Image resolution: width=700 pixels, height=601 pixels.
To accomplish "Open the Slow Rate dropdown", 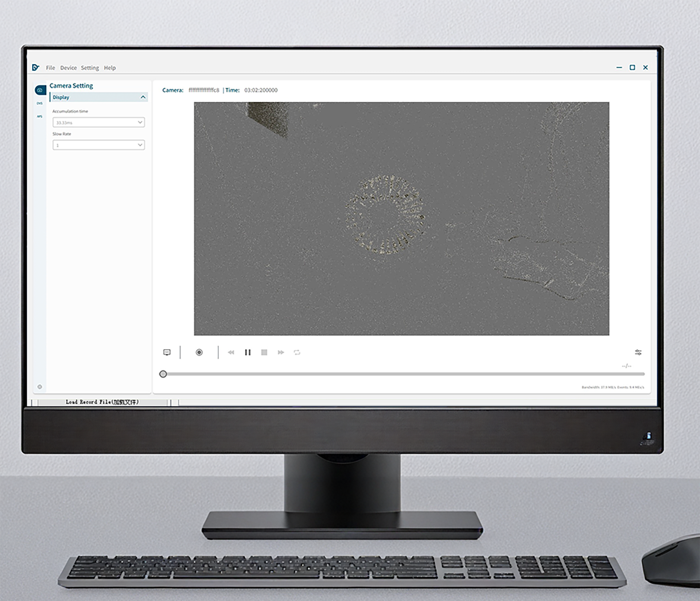I will tap(98, 145).
